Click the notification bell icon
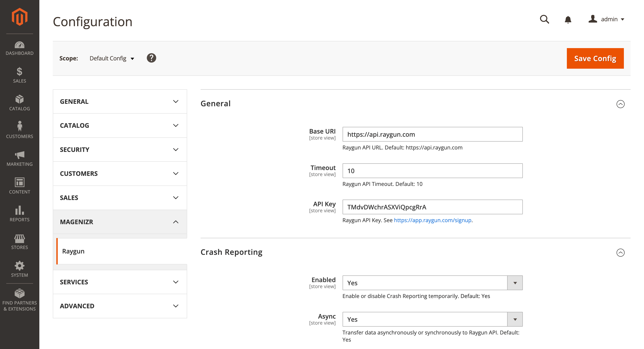 [568, 19]
